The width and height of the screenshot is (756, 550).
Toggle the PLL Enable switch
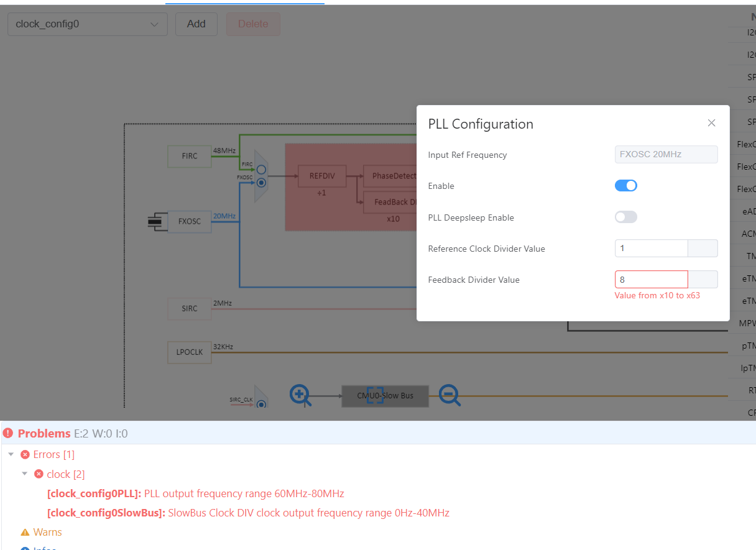(x=626, y=186)
